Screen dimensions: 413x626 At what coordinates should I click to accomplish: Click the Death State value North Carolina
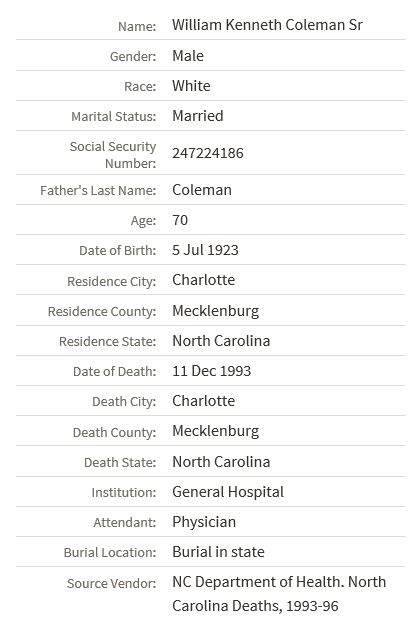click(x=221, y=462)
